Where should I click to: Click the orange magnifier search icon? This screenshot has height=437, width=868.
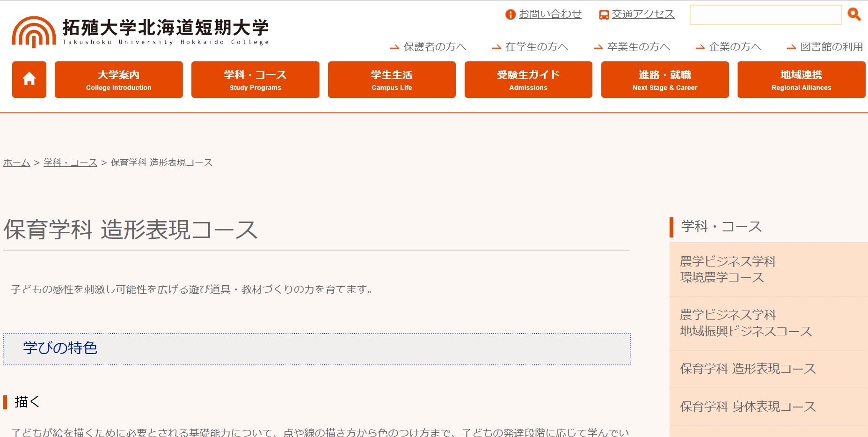pyautogui.click(x=854, y=15)
